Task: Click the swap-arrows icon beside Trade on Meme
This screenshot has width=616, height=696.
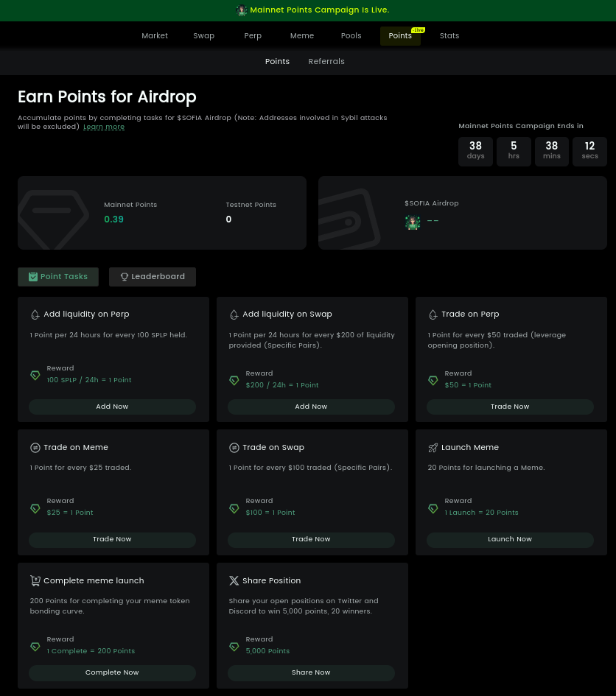Action: 35,448
